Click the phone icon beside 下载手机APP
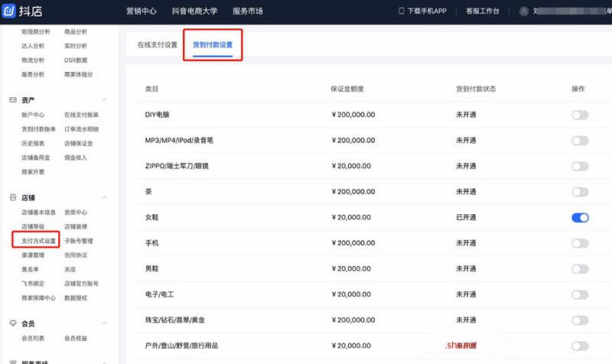Screen dimensions: 612x364 tap(401, 11)
